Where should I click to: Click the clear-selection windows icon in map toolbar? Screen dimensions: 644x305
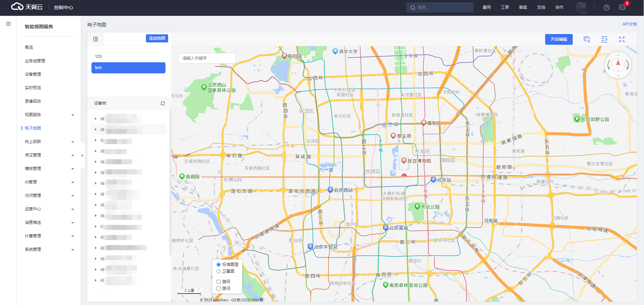pyautogui.click(x=586, y=39)
